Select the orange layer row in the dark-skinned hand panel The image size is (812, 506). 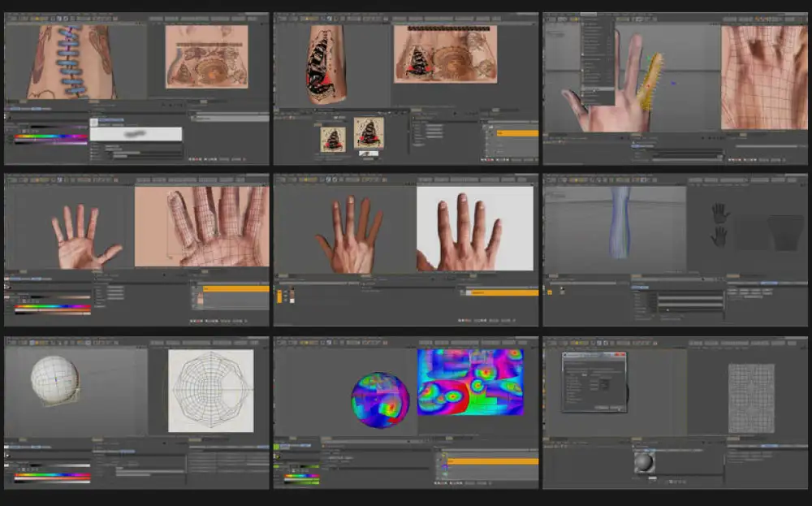point(502,292)
